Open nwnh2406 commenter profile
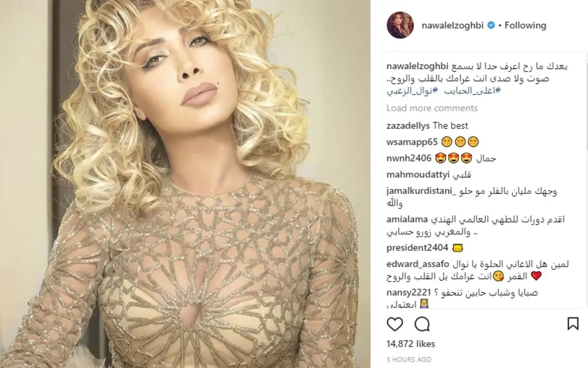The width and height of the screenshot is (588, 368). 409,158
